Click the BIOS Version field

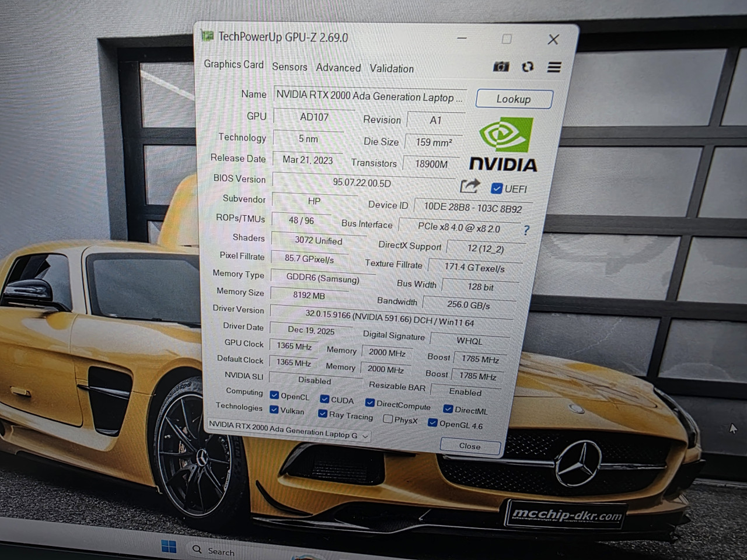tap(364, 182)
